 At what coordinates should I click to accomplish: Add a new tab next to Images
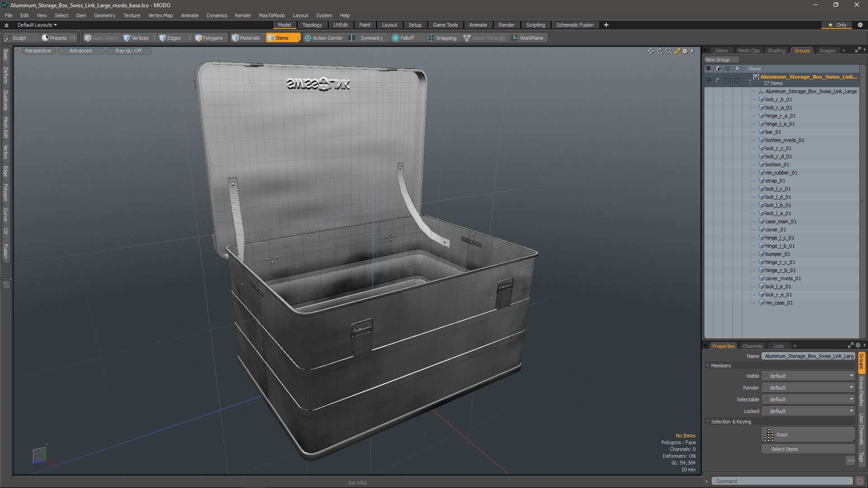843,51
